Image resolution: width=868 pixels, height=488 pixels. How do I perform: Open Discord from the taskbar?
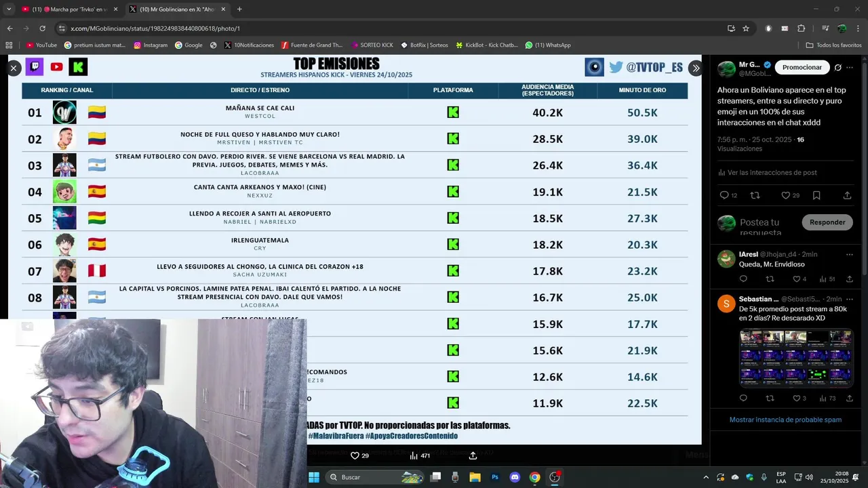(515, 477)
